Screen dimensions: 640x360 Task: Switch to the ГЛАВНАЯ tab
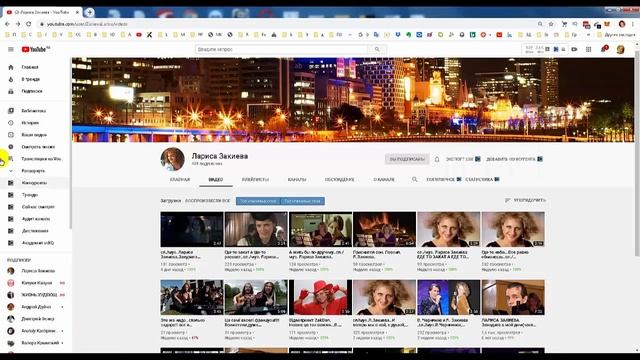[180, 180]
